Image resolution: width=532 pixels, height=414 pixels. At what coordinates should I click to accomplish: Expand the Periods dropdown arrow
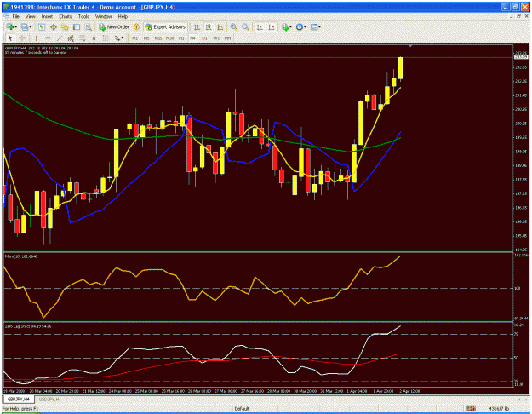click(x=305, y=27)
